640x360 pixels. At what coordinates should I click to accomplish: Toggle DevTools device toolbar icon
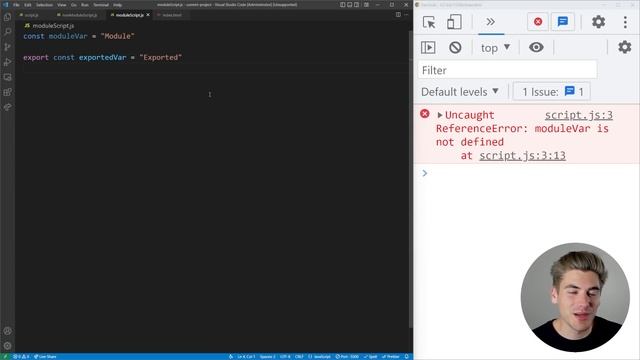click(454, 22)
